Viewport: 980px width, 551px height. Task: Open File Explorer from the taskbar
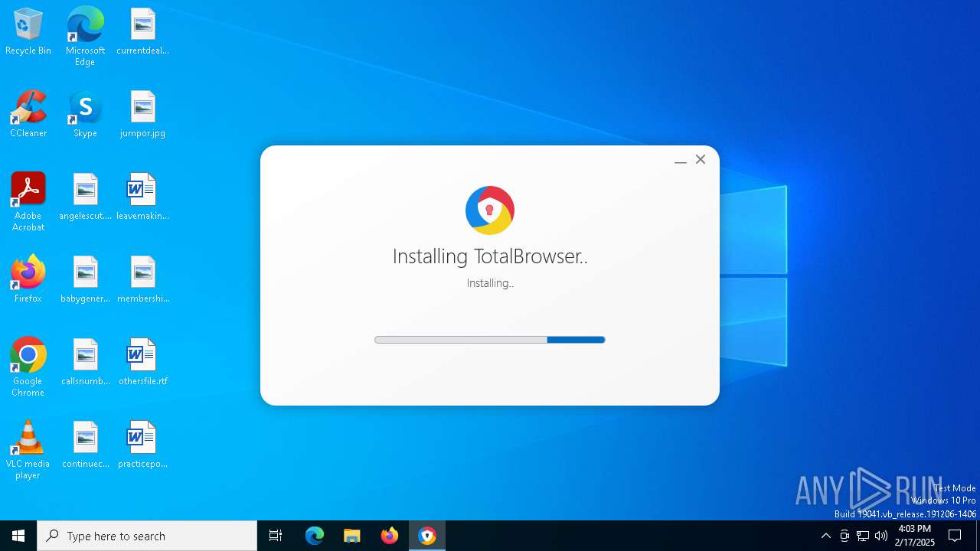click(x=351, y=536)
